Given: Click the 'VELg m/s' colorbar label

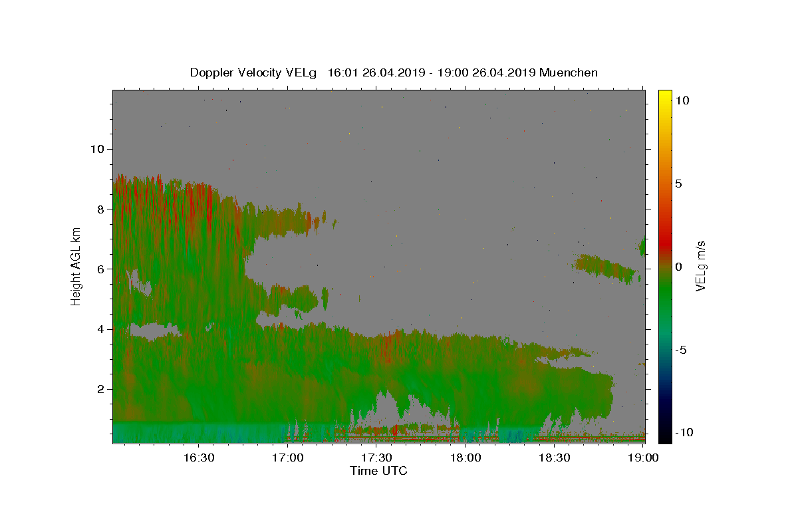Looking at the screenshot, I should (x=700, y=267).
